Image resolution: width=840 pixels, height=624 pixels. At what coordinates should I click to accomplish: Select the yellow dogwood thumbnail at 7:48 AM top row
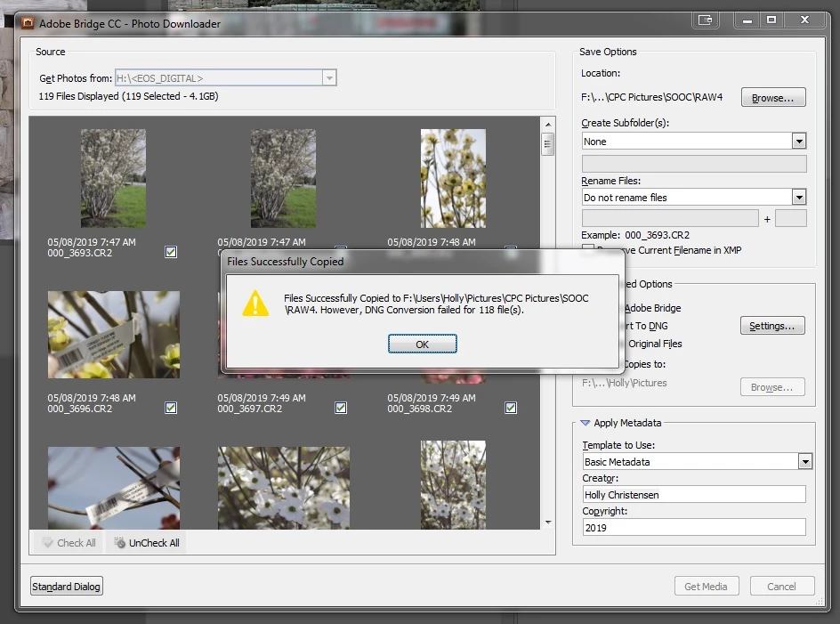click(453, 178)
